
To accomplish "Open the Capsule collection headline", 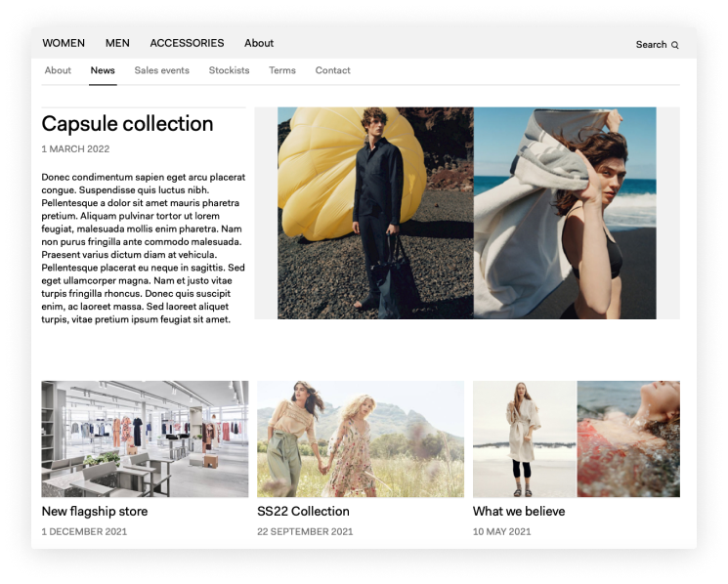I will tap(127, 124).
